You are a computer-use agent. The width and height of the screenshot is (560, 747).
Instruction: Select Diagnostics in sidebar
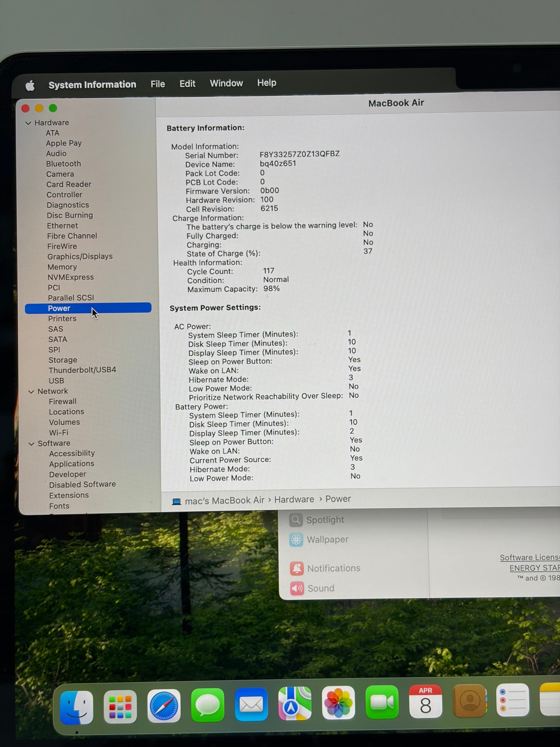click(68, 205)
